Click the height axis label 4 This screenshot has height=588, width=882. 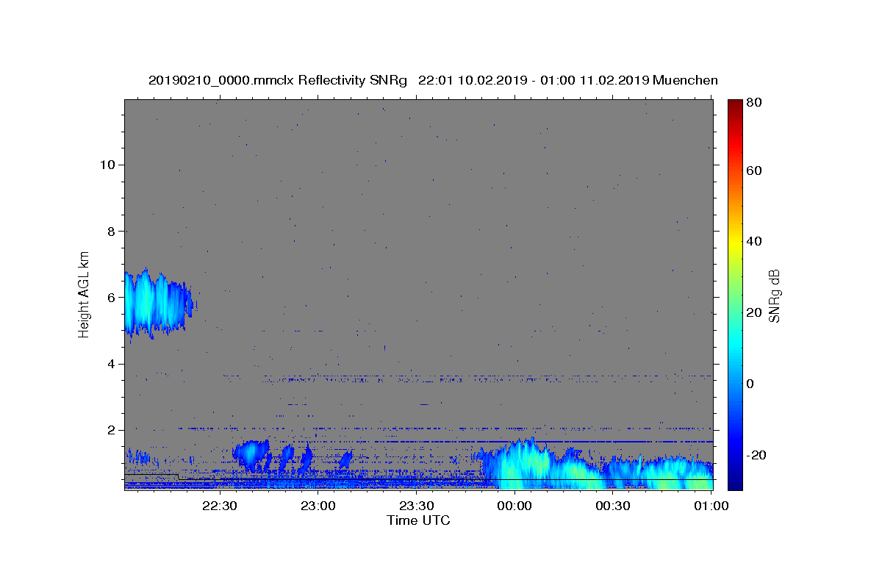coord(112,364)
